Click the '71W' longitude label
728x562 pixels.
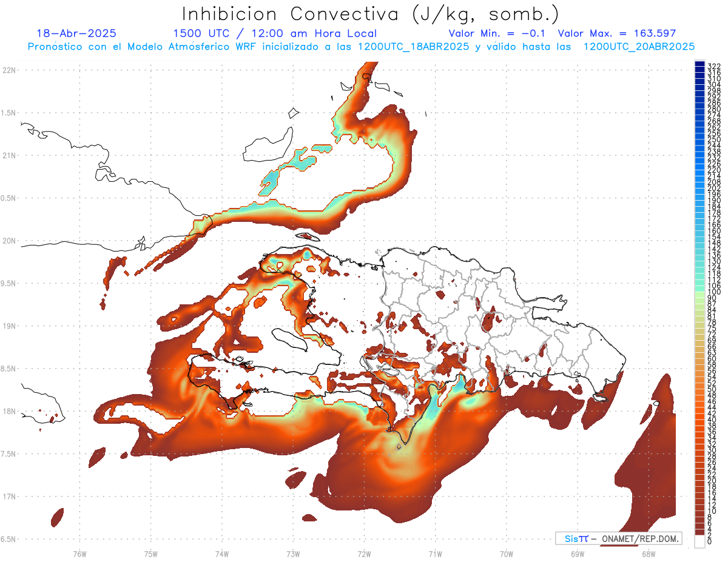435,554
